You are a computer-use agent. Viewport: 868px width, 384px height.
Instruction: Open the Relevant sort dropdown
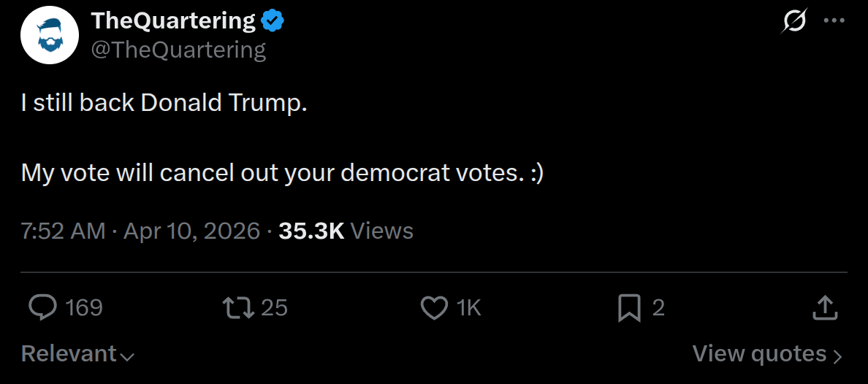69,354
